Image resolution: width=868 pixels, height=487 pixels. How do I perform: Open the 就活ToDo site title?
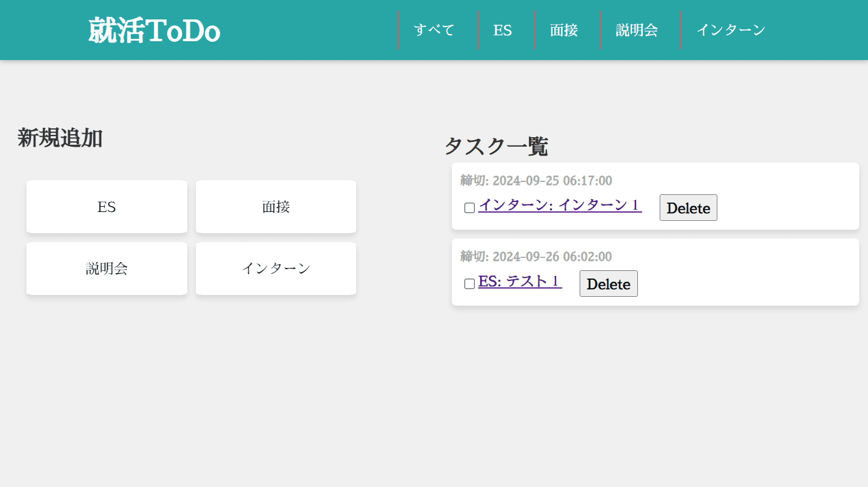pyautogui.click(x=154, y=31)
